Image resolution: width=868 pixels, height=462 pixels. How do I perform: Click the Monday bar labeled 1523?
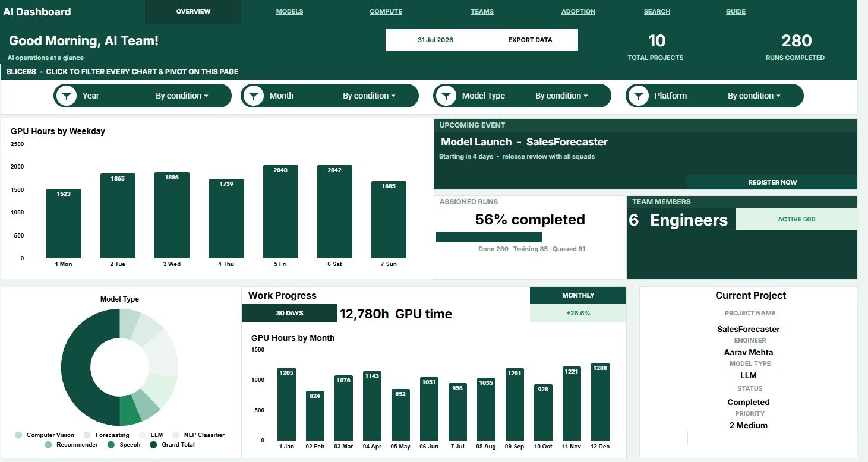[x=64, y=224]
